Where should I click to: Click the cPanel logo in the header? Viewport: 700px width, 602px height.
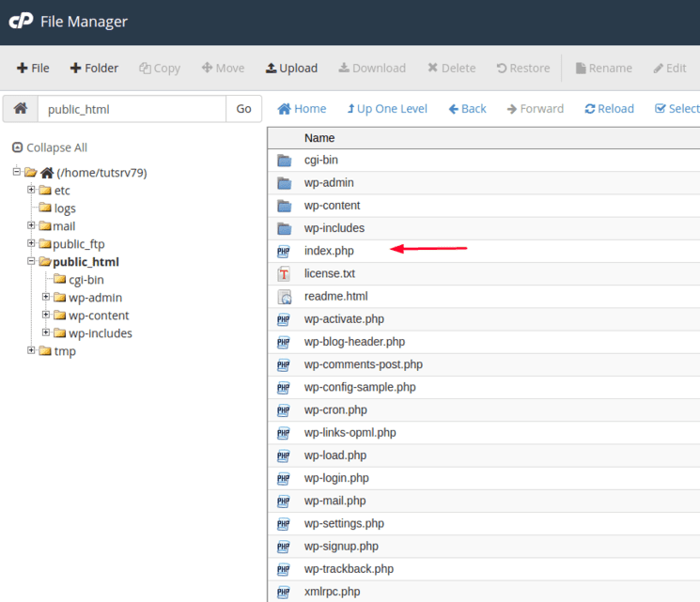(x=21, y=22)
